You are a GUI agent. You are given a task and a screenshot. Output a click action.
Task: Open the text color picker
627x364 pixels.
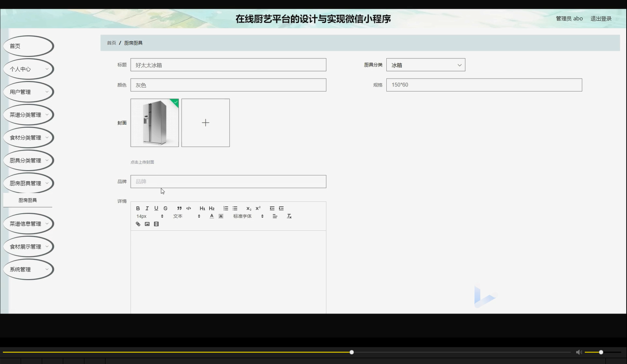[x=212, y=216]
